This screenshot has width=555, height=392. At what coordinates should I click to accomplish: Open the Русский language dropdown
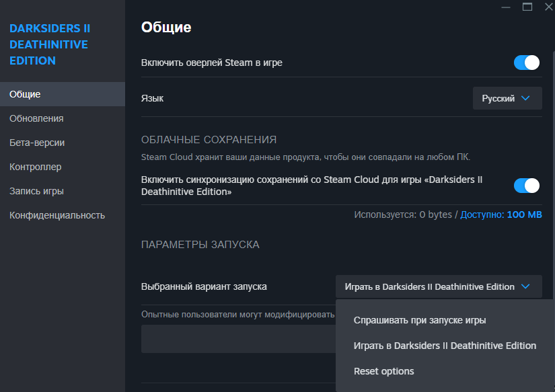507,98
